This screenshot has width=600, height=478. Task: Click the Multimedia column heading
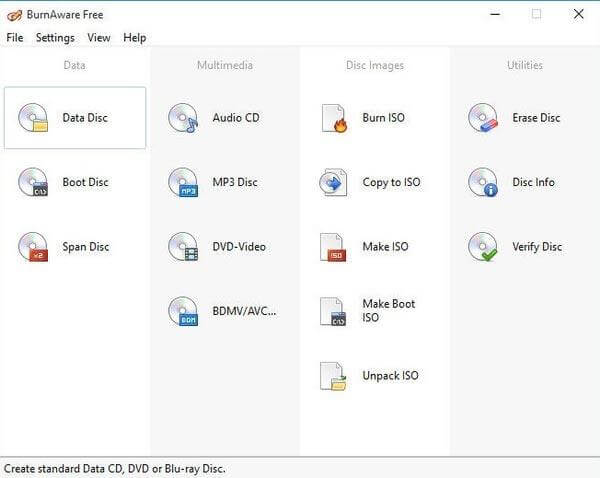[x=225, y=65]
